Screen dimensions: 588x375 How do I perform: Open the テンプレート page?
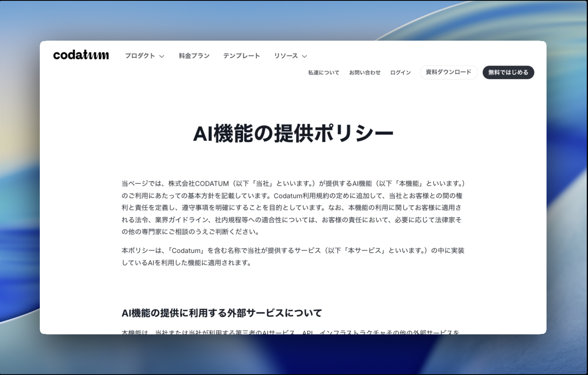tap(242, 56)
